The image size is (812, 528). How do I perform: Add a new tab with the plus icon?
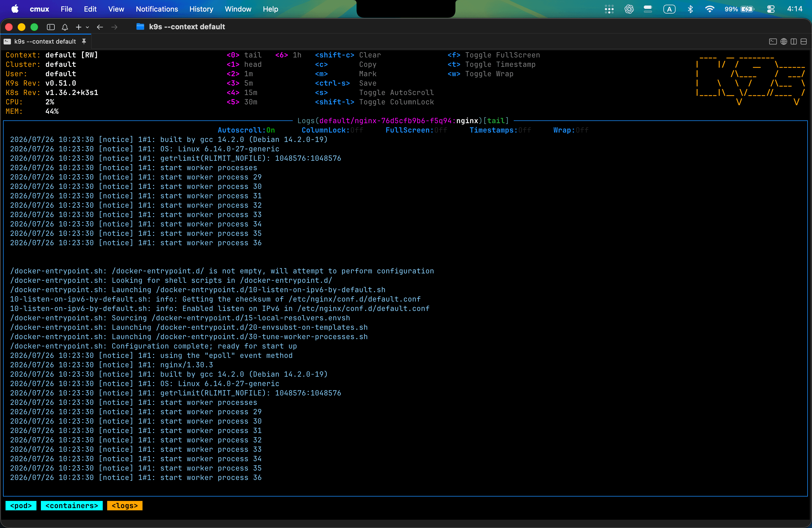[x=78, y=27]
